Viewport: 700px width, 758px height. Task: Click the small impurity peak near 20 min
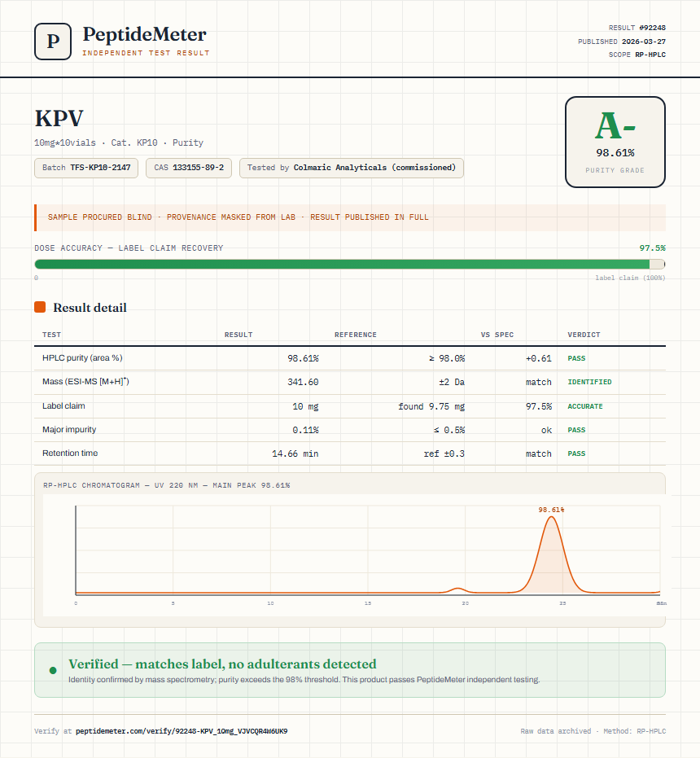(x=457, y=589)
